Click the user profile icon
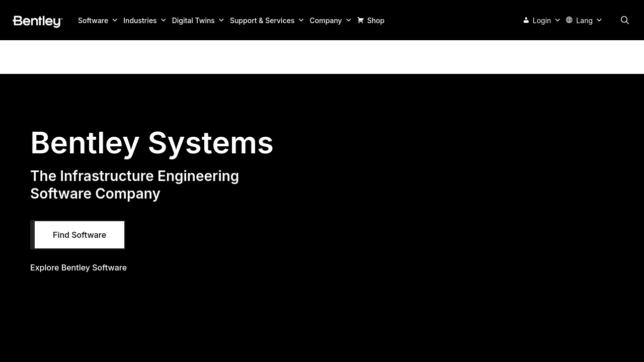 tap(526, 20)
